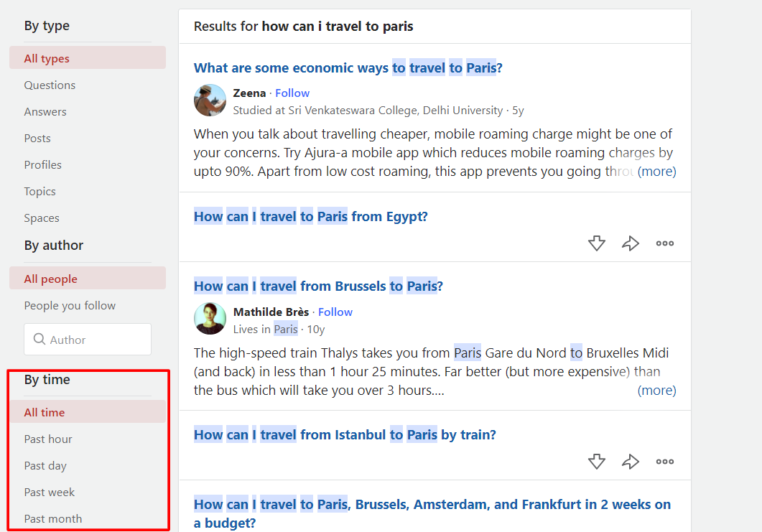The height and width of the screenshot is (532, 762).
Task: Expand Mathilde's train answer with (more)
Action: 656,390
